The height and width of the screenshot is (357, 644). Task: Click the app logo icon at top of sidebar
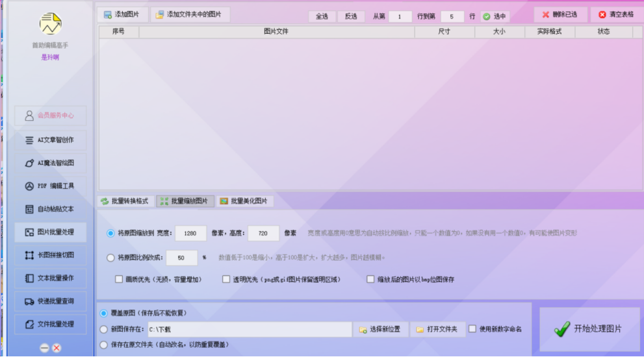tap(51, 24)
